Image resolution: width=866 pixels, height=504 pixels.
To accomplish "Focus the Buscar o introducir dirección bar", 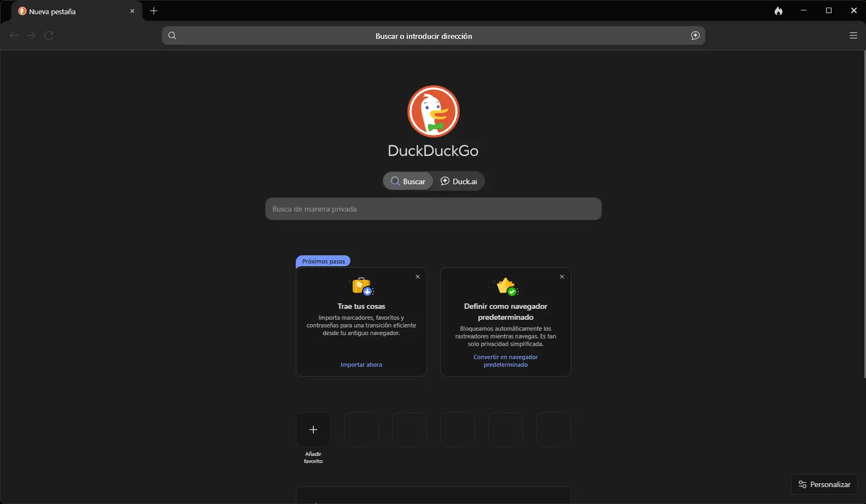I will 424,36.
